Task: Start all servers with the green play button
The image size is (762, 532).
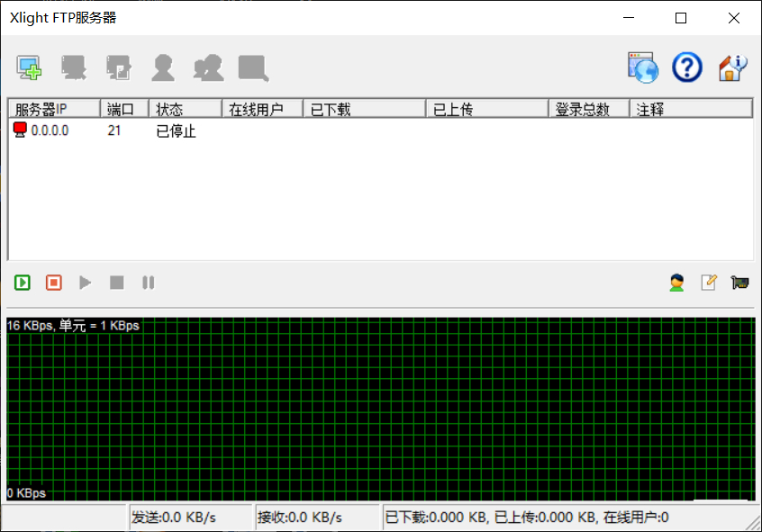Action: 23,283
